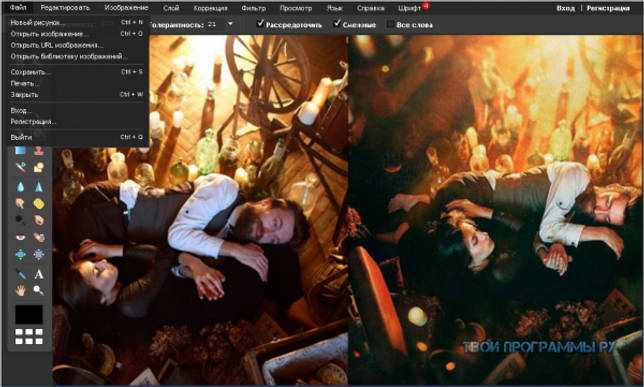
Task: Open the Файл menu
Action: tap(18, 8)
